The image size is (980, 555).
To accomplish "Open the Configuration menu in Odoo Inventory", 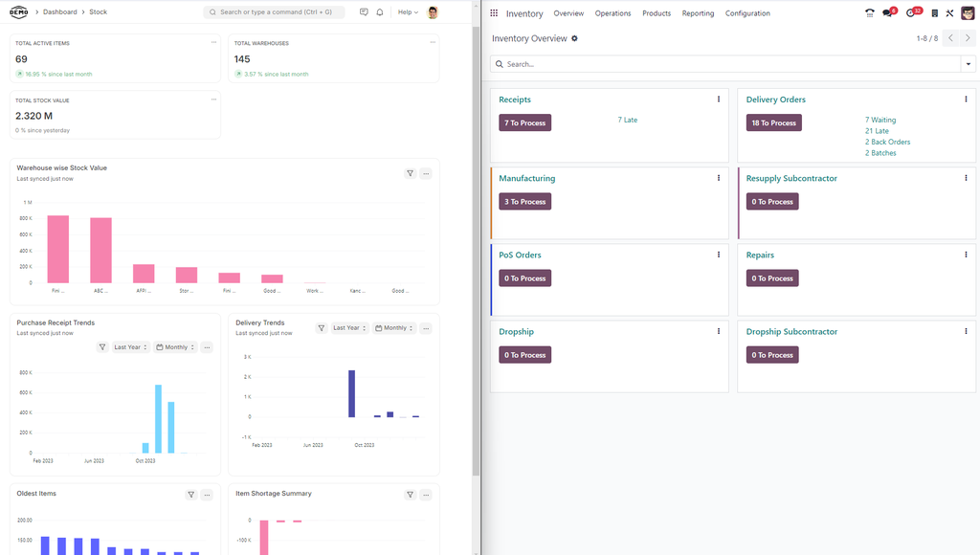I will coord(747,13).
